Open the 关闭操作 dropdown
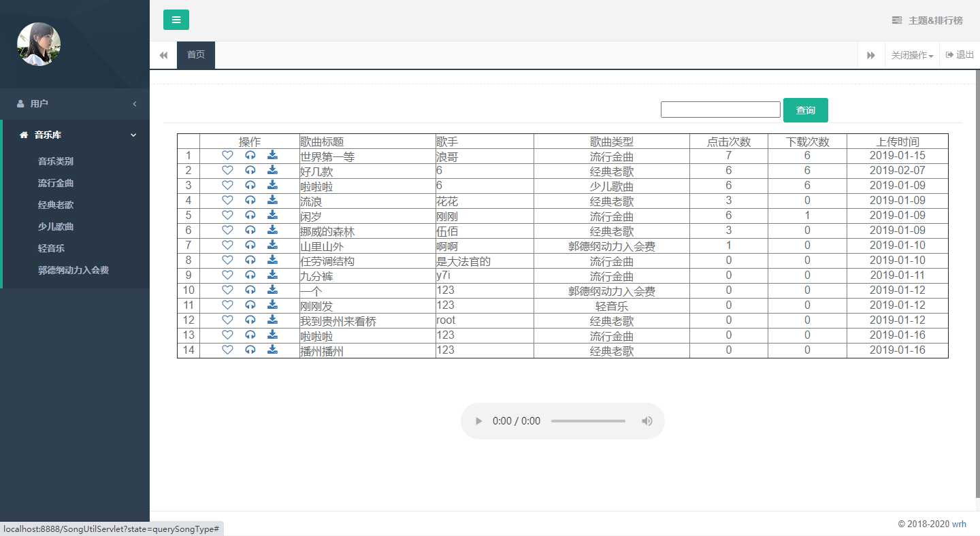This screenshot has height=536, width=980. point(912,55)
